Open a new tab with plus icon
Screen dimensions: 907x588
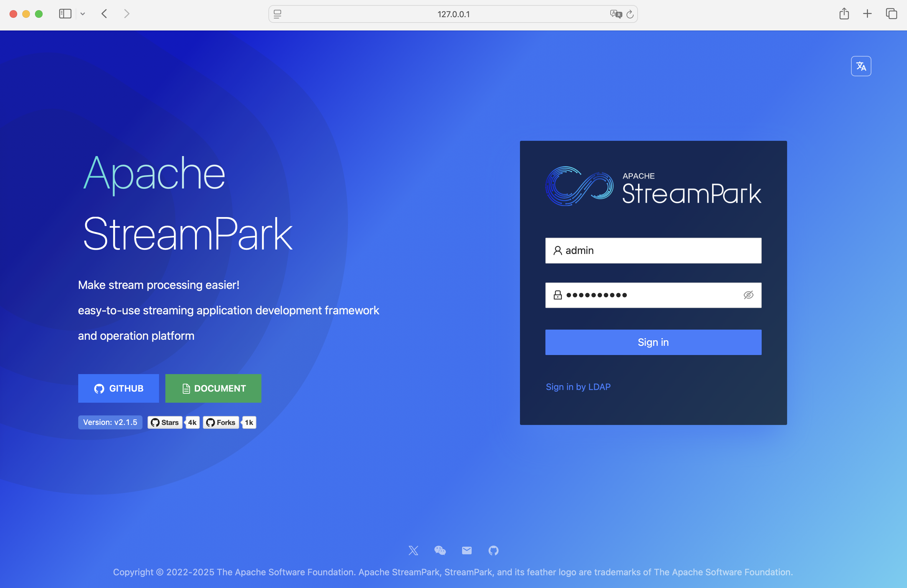867,14
